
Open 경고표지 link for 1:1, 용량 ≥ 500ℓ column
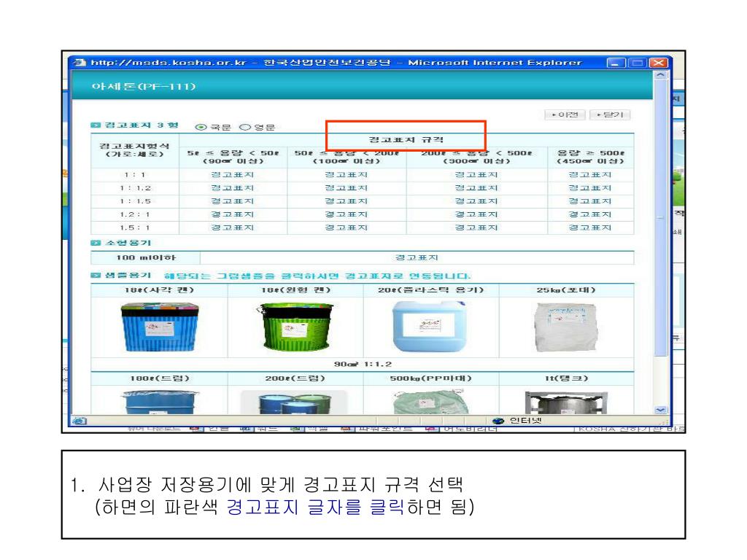click(590, 175)
